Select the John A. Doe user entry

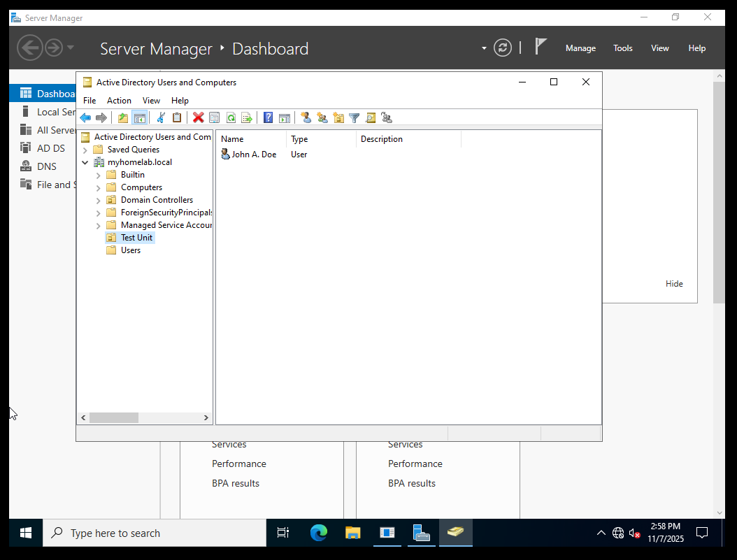[253, 155]
